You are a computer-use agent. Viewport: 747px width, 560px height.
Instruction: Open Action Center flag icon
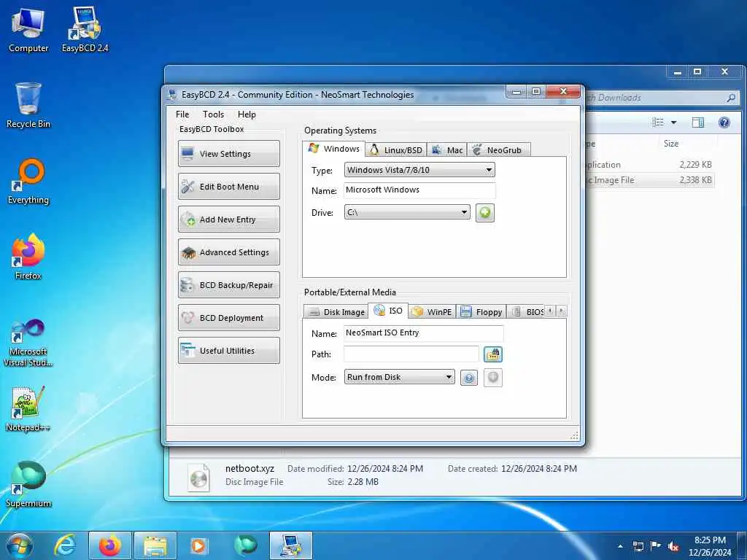tap(656, 546)
